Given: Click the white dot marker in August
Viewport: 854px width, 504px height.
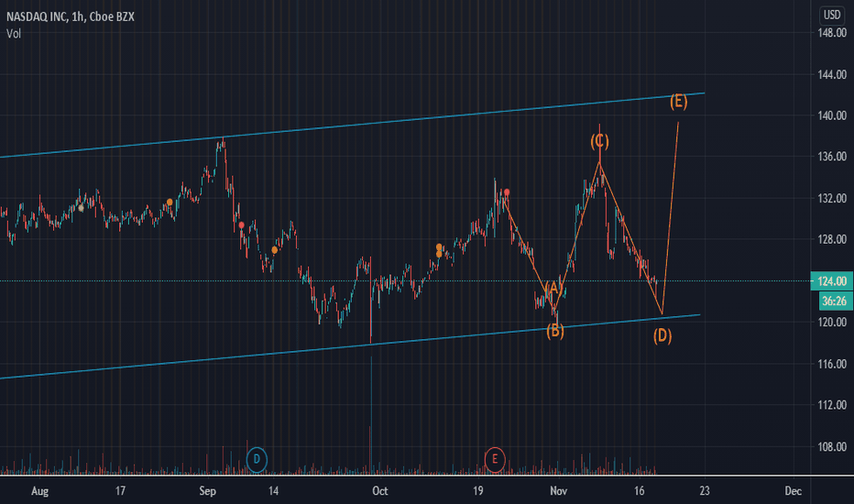Looking at the screenshot, I should pos(82,208).
